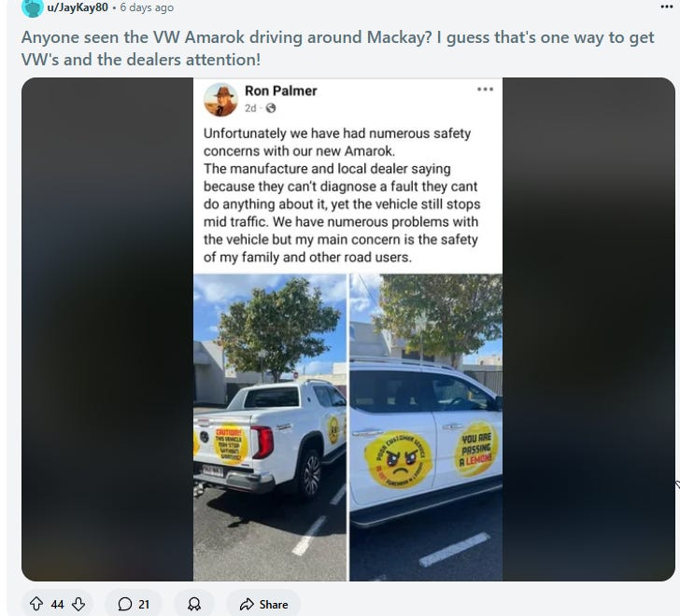This screenshot has height=616, width=680.
Task: Open the Facebook post's three-dot options
Action: [x=485, y=90]
